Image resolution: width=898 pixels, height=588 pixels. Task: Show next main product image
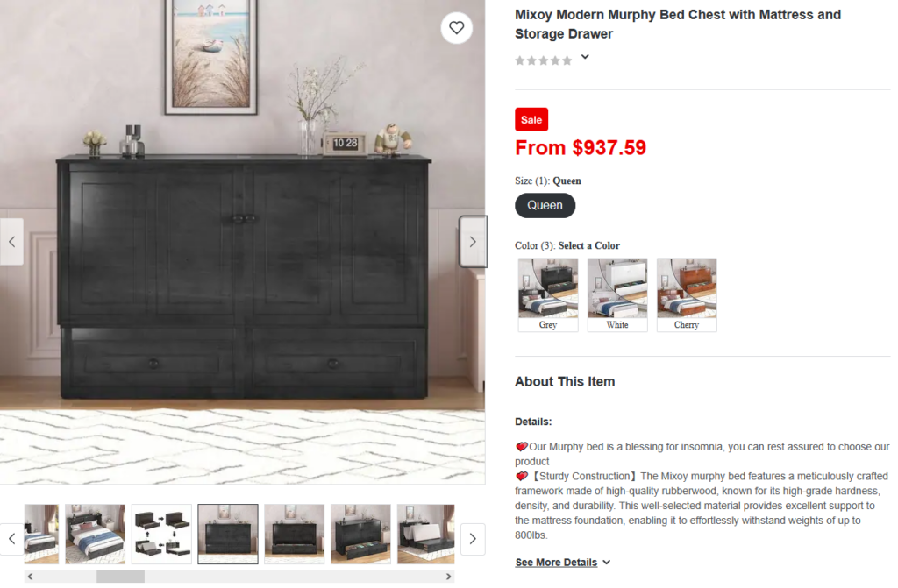point(473,242)
